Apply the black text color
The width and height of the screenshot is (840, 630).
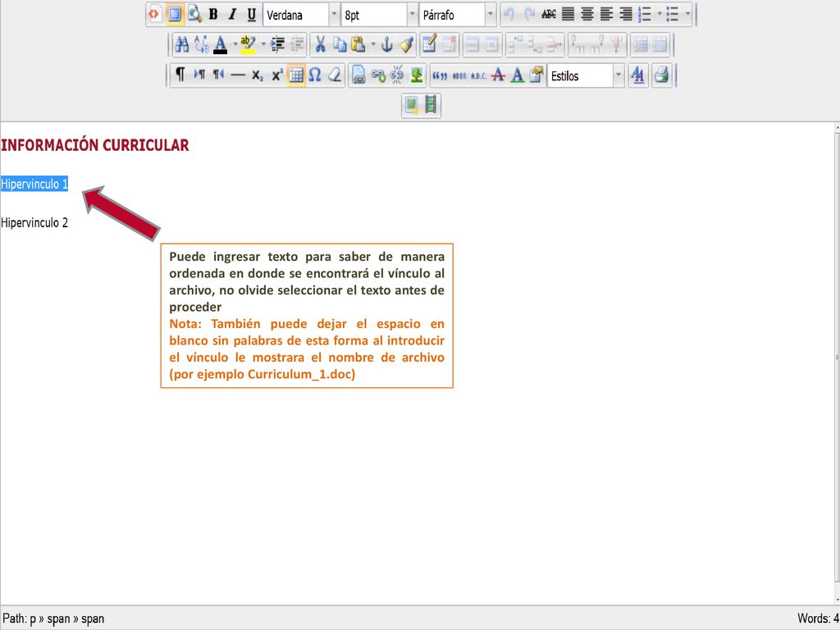coord(220,44)
